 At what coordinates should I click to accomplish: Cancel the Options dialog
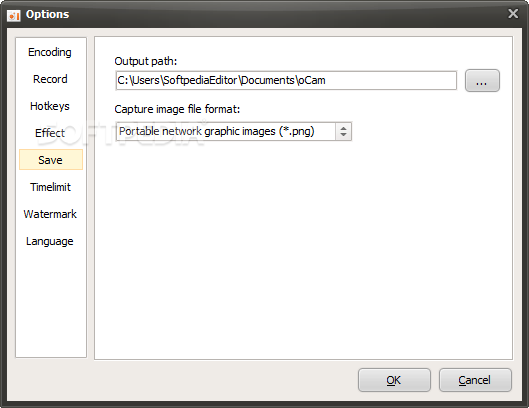pyautogui.click(x=475, y=380)
